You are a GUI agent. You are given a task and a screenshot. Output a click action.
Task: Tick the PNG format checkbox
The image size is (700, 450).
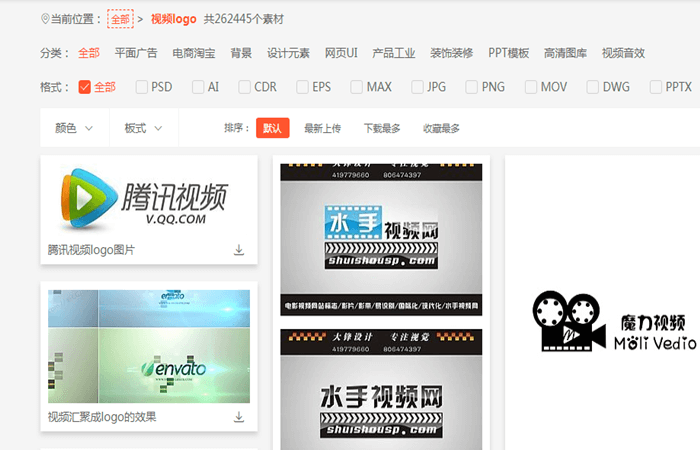click(472, 87)
